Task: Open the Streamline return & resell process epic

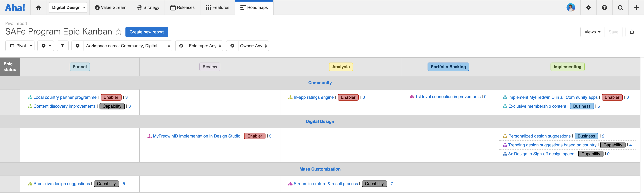Action: tap(326, 184)
